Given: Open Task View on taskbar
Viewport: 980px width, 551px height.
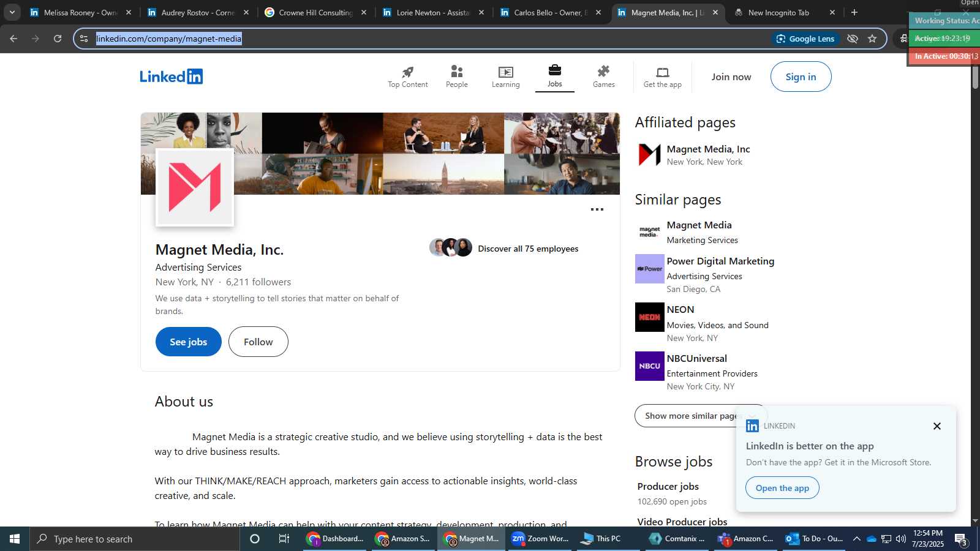Looking at the screenshot, I should [x=284, y=539].
